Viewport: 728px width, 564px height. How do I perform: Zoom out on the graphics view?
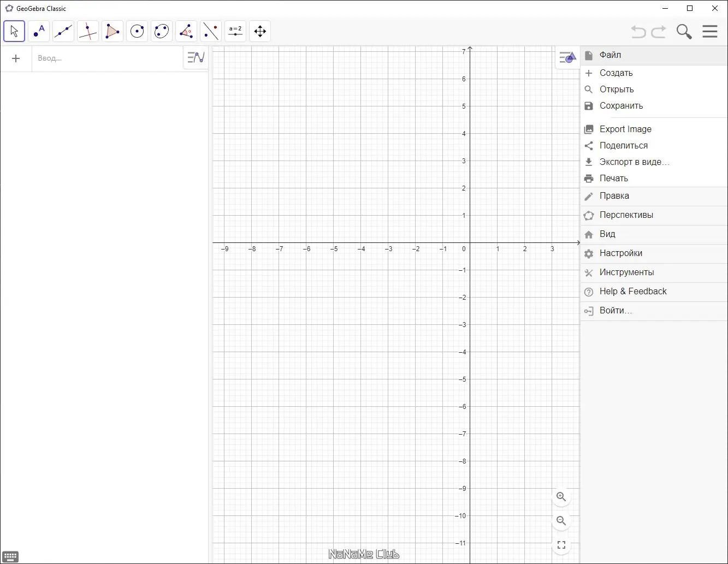(561, 521)
